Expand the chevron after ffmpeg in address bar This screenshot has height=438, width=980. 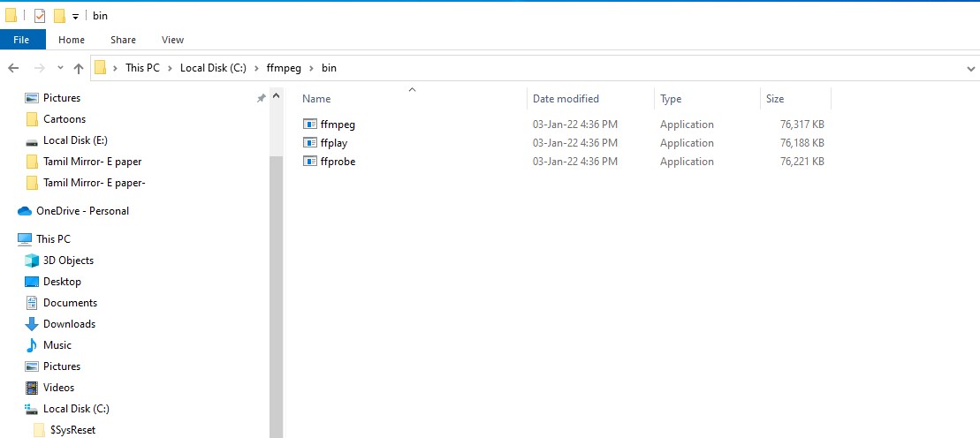[311, 68]
